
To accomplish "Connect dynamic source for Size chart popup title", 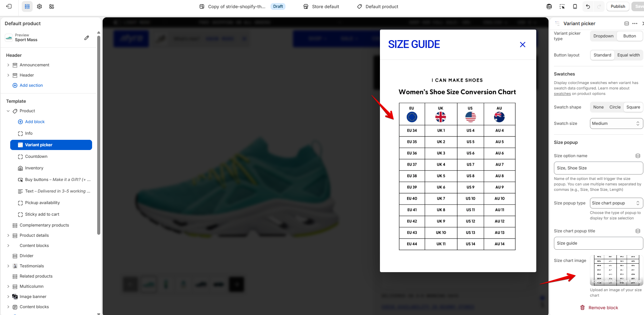I will [638, 231].
